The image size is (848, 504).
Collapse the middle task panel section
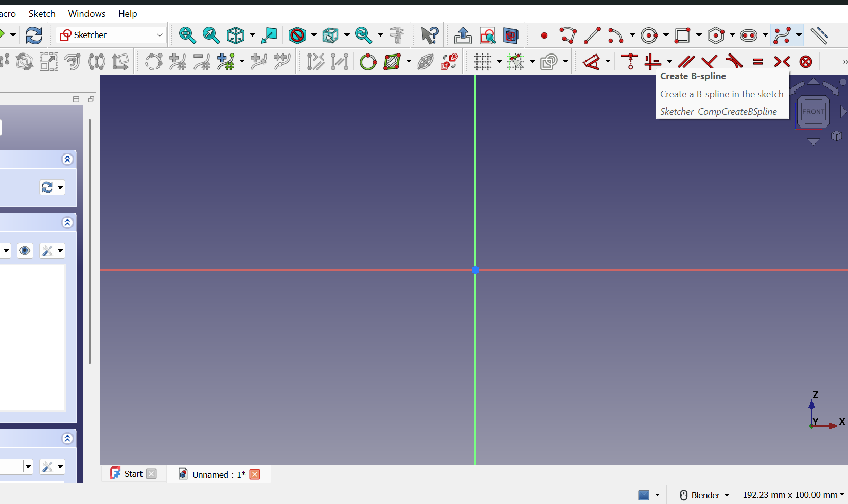[67, 222]
